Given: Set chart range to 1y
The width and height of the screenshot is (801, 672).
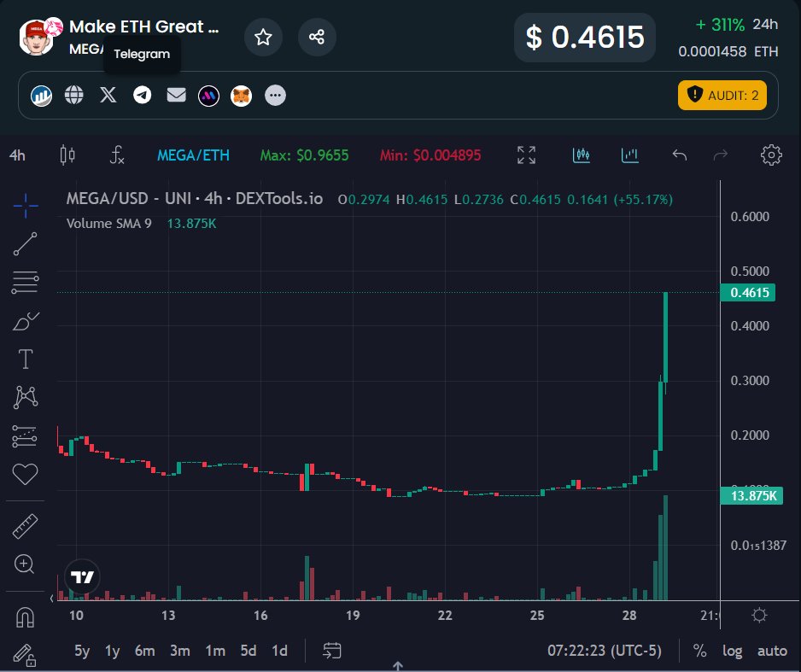Looking at the screenshot, I should click(x=113, y=651).
